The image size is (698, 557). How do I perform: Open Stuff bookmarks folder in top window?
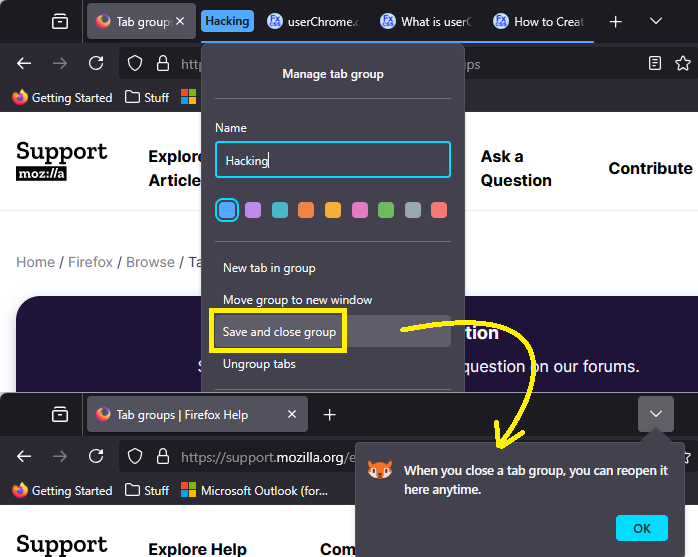pos(147,98)
